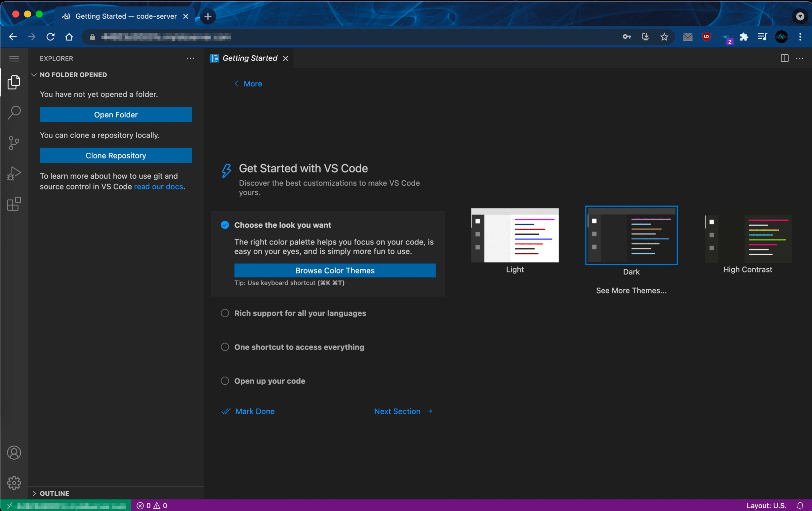Open the Search view icon
This screenshot has height=511, width=812.
[x=14, y=112]
